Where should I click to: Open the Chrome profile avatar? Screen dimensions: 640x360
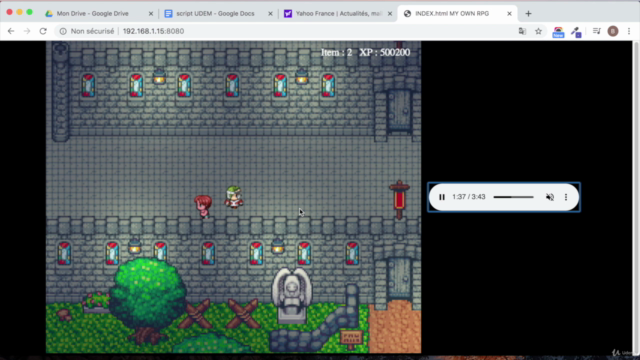[613, 31]
